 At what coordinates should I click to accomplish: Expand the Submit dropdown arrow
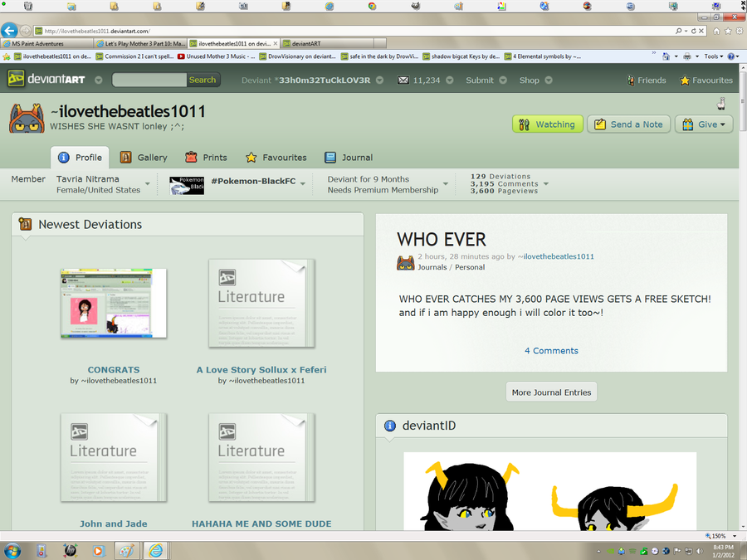pos(503,80)
